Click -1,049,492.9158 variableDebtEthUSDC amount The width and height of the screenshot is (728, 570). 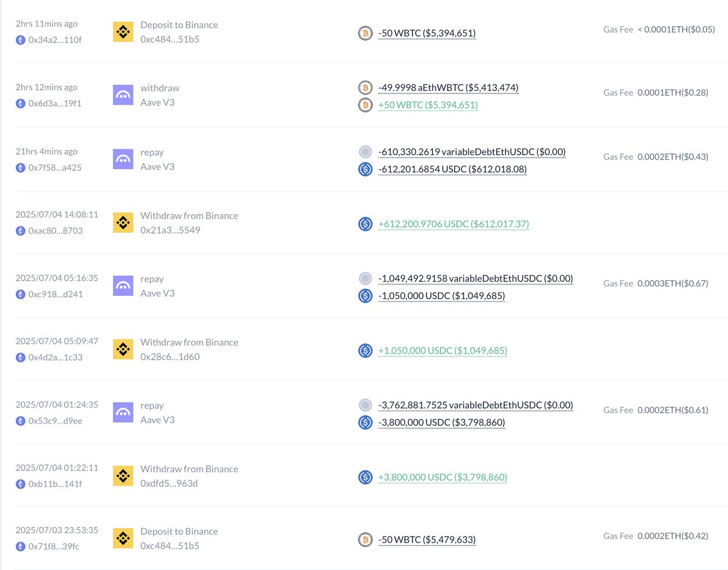[x=476, y=278]
